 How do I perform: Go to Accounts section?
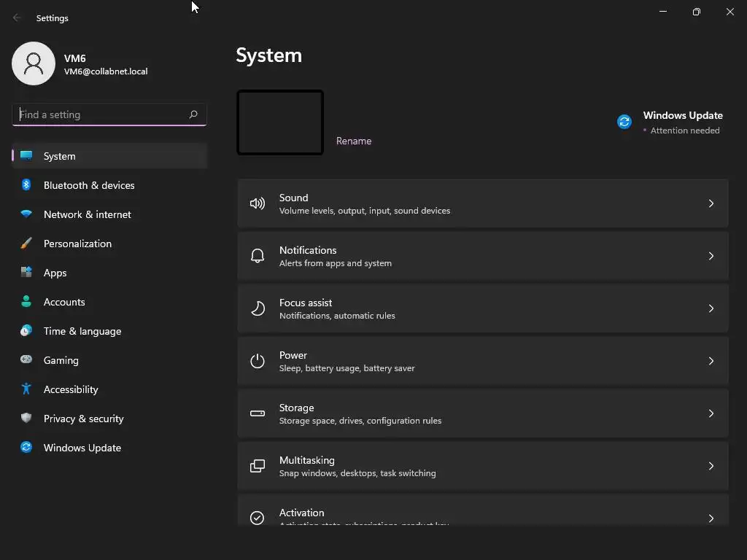(64, 302)
